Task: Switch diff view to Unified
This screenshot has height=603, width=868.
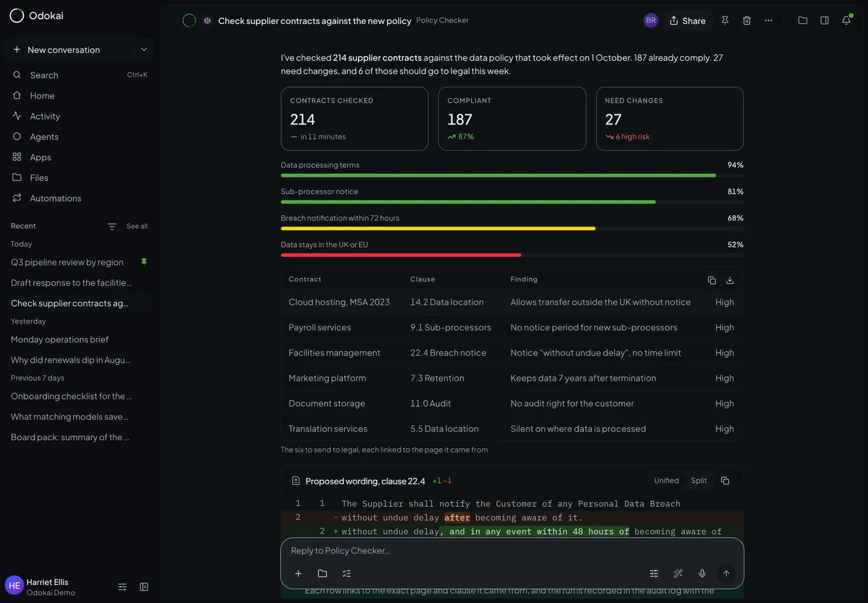Action: pos(666,481)
